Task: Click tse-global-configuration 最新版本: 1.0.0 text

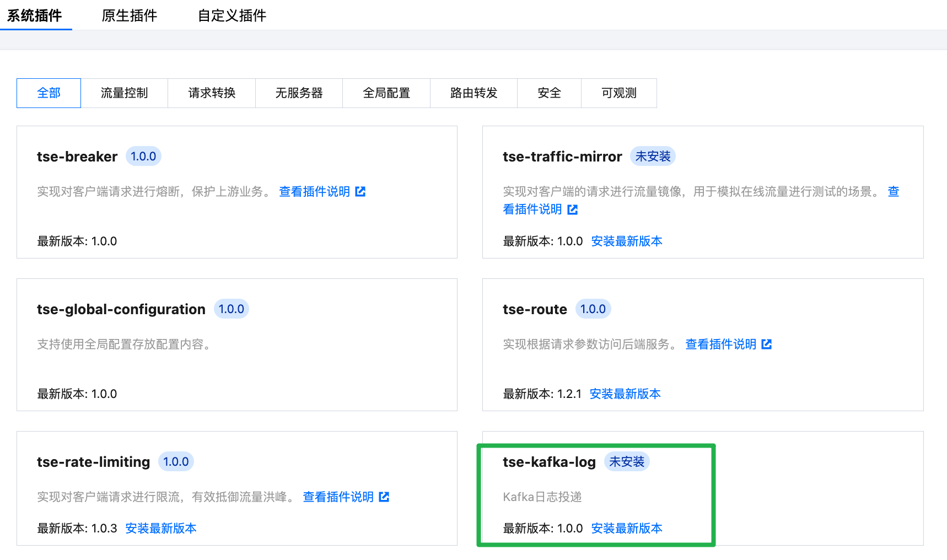Action: (77, 394)
